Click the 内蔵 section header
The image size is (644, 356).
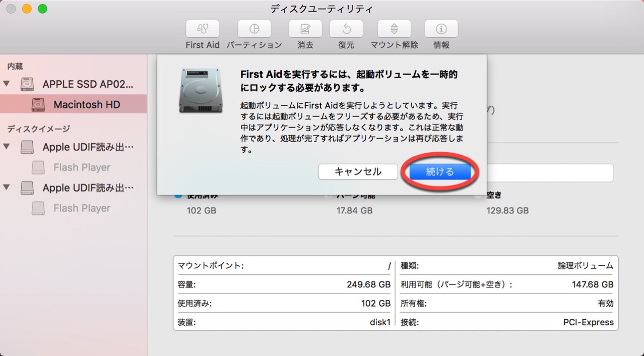(x=15, y=66)
